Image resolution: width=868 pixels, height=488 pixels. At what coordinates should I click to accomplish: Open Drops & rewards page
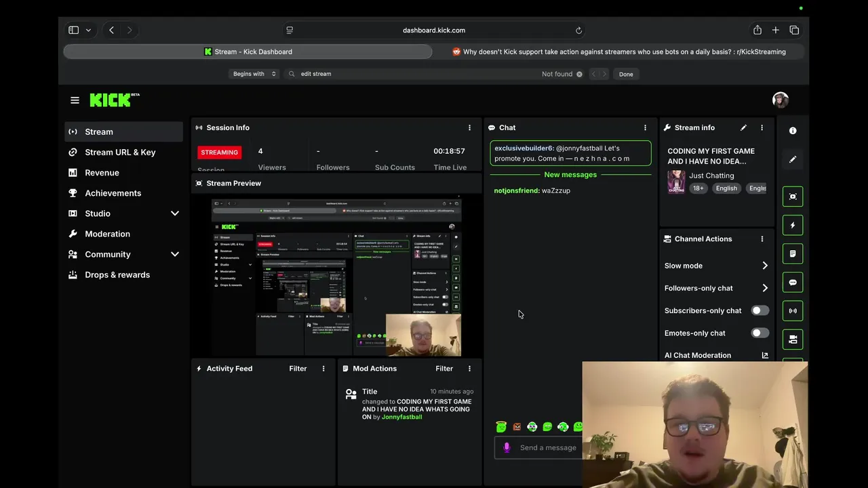tap(123, 274)
